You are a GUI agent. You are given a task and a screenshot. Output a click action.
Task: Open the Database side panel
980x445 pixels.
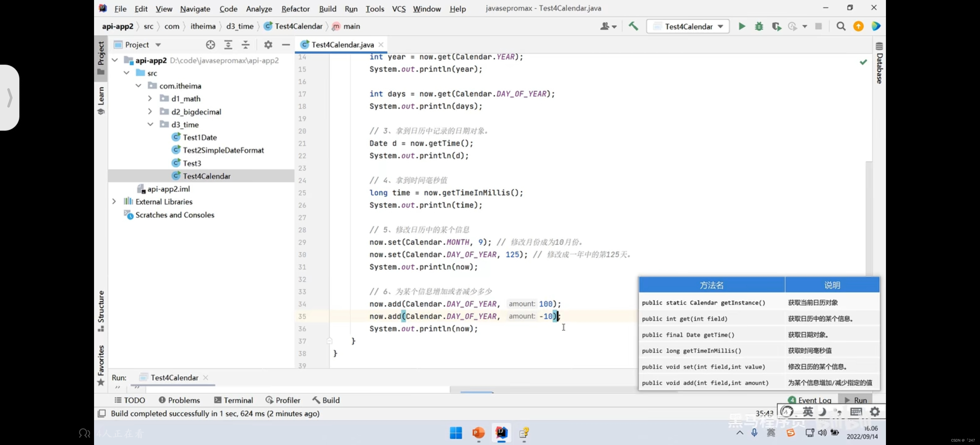tap(879, 63)
